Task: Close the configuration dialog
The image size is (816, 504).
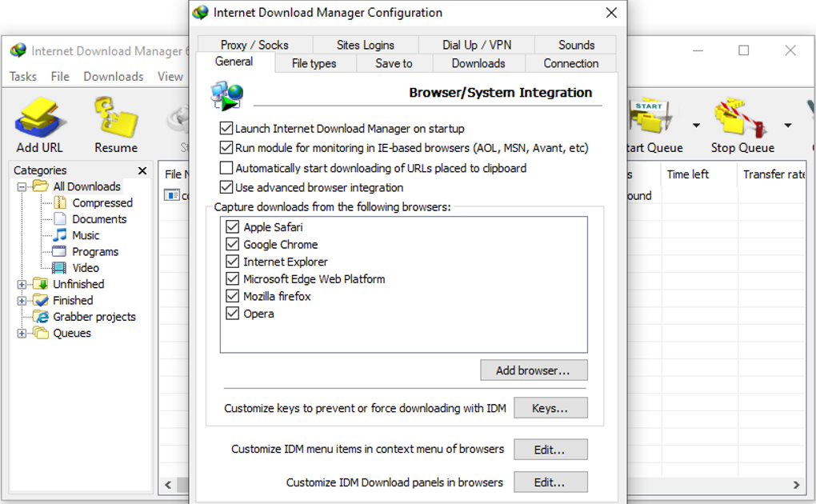Action: pos(611,13)
